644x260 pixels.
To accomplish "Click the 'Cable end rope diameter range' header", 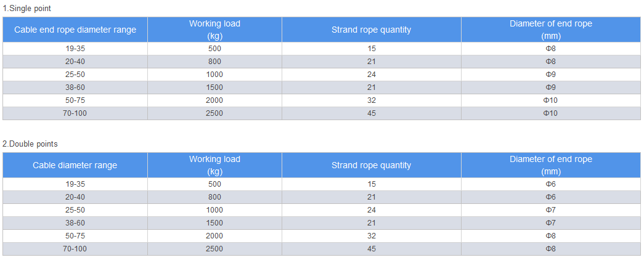I will tap(75, 30).
